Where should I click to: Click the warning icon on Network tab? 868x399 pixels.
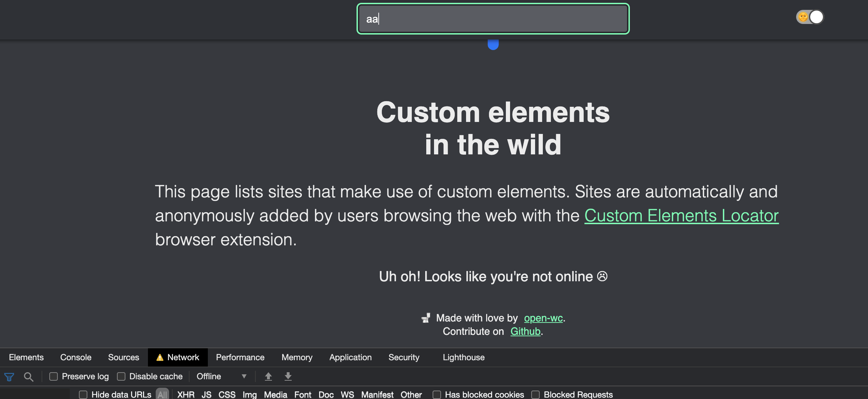click(x=160, y=357)
